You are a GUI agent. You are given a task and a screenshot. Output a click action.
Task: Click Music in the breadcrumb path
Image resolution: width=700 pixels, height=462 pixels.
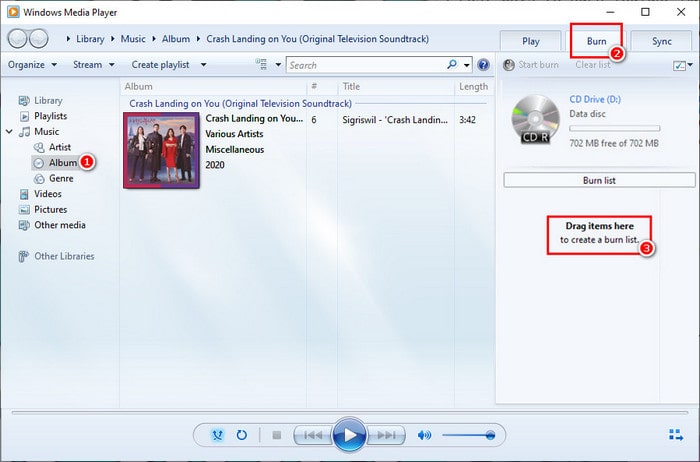(133, 39)
